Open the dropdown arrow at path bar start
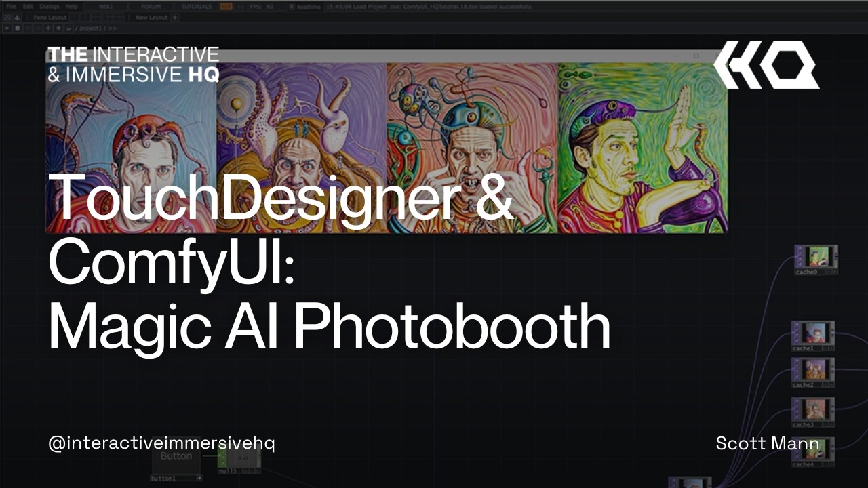The width and height of the screenshot is (868, 488). pyautogui.click(x=7, y=28)
